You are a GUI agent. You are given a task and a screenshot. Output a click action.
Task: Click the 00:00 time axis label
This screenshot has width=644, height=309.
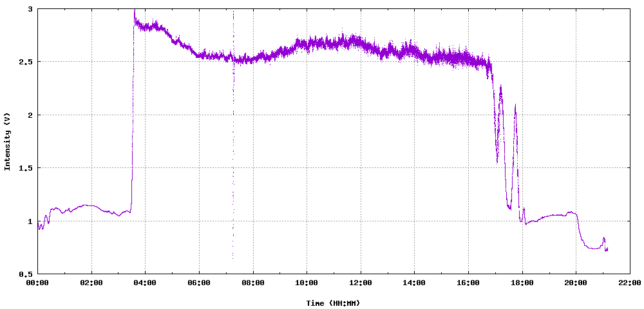click(x=37, y=283)
